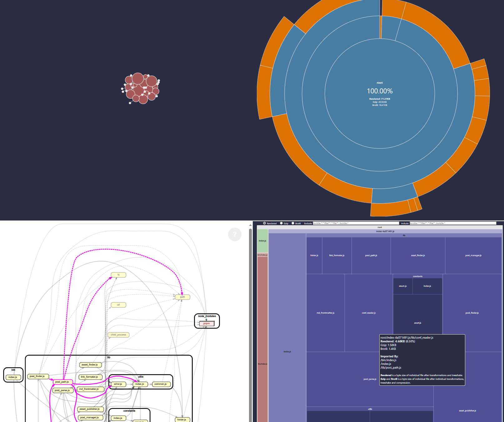Select the Rendered size radio button
504x422 pixels.
pos(264,223)
